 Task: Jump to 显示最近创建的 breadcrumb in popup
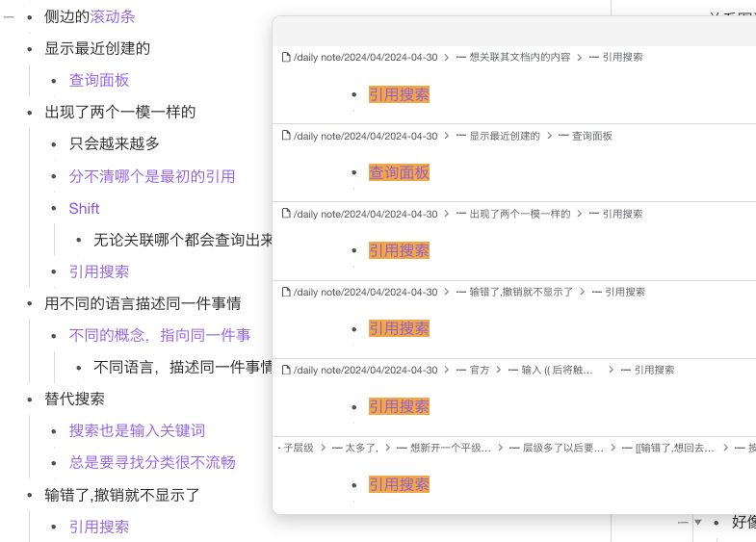(x=505, y=136)
